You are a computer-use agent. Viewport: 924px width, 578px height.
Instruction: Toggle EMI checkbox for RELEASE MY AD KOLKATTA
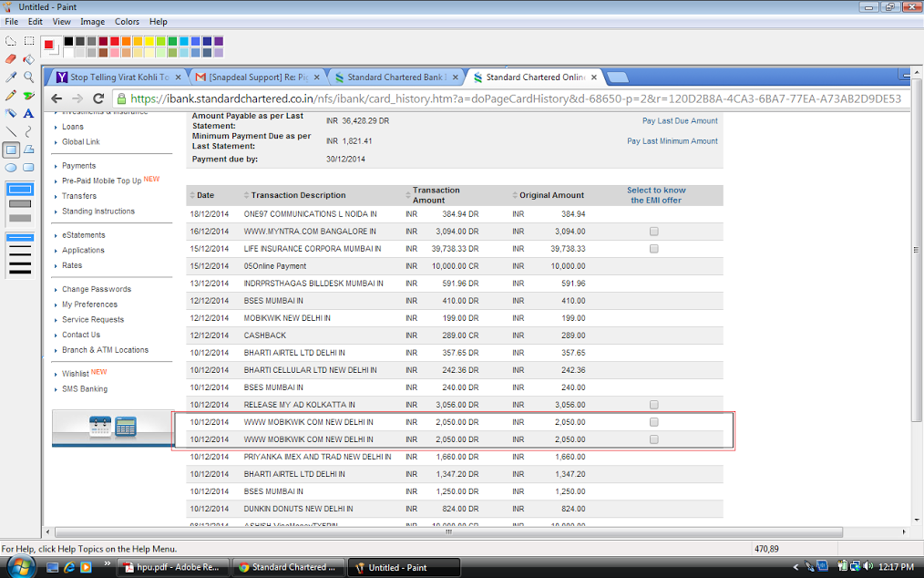tap(653, 405)
